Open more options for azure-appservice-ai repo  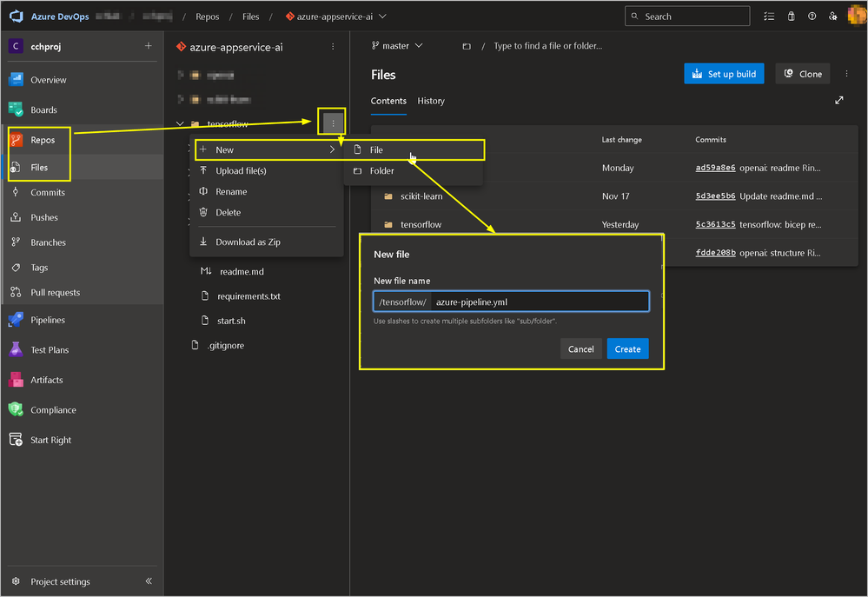[333, 47]
